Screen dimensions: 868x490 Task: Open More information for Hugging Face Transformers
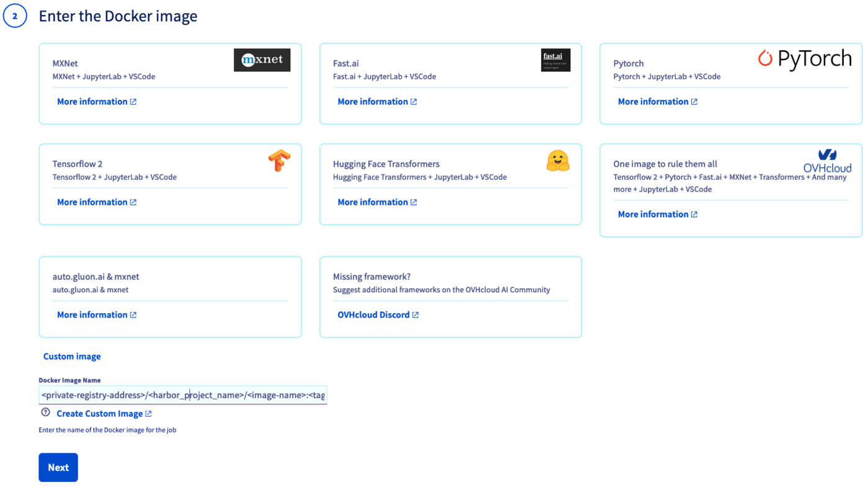[377, 202]
